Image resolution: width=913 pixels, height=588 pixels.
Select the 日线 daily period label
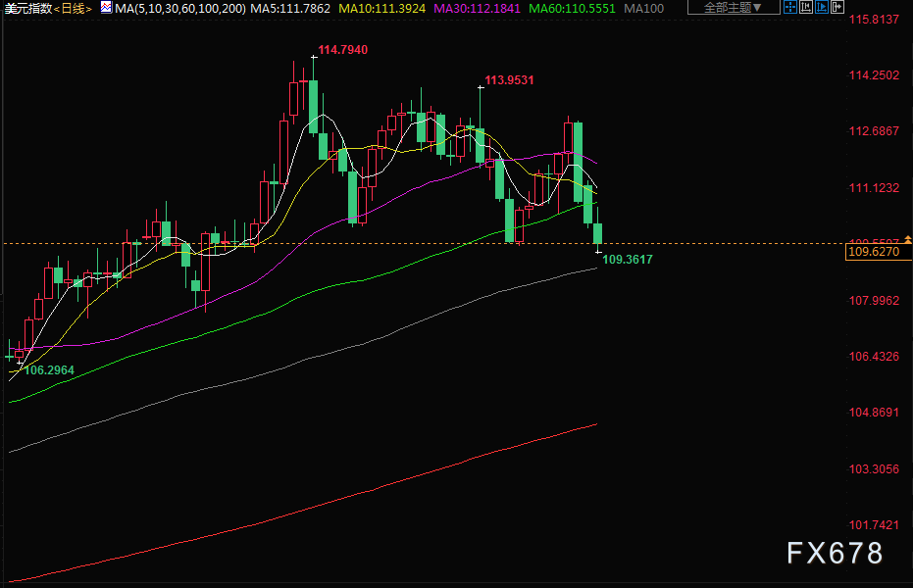click(73, 9)
